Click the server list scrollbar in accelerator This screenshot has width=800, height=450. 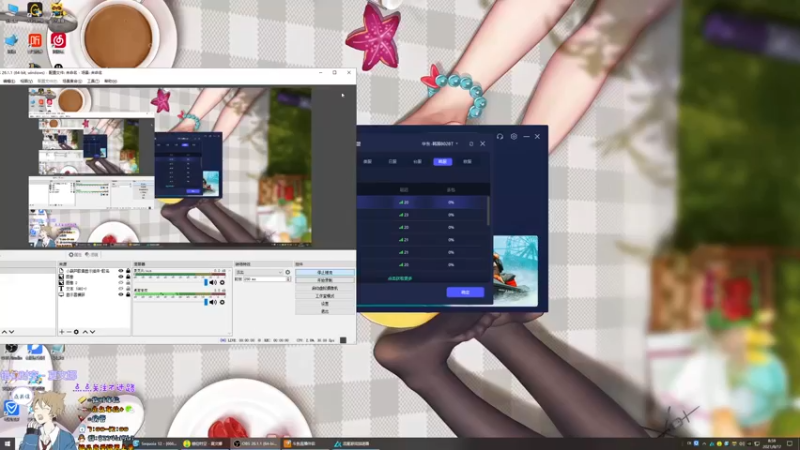coord(488,211)
